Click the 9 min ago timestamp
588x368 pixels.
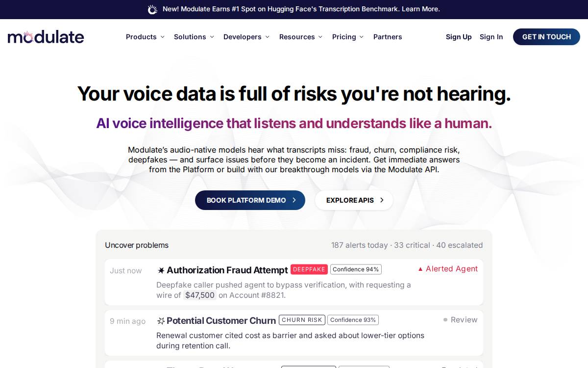[x=127, y=321]
